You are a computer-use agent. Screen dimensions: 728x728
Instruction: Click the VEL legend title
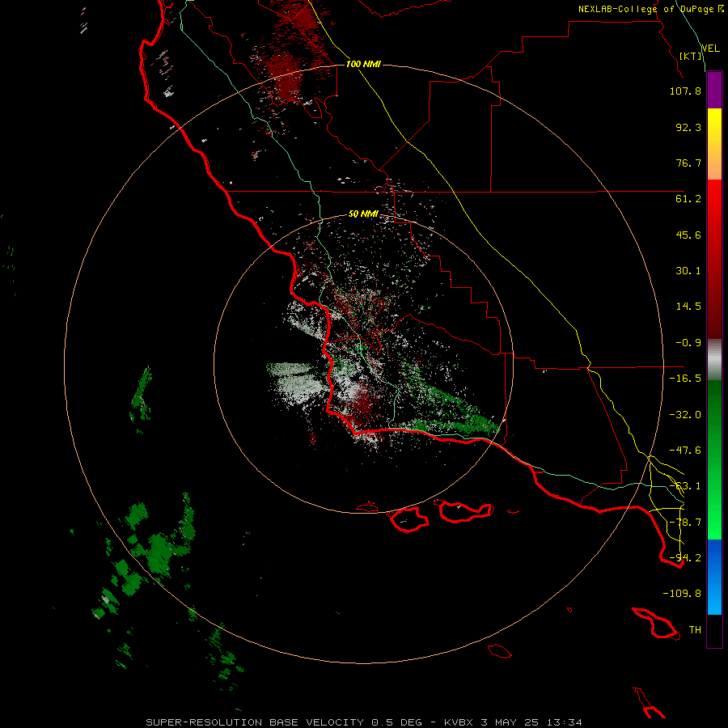pyautogui.click(x=710, y=49)
